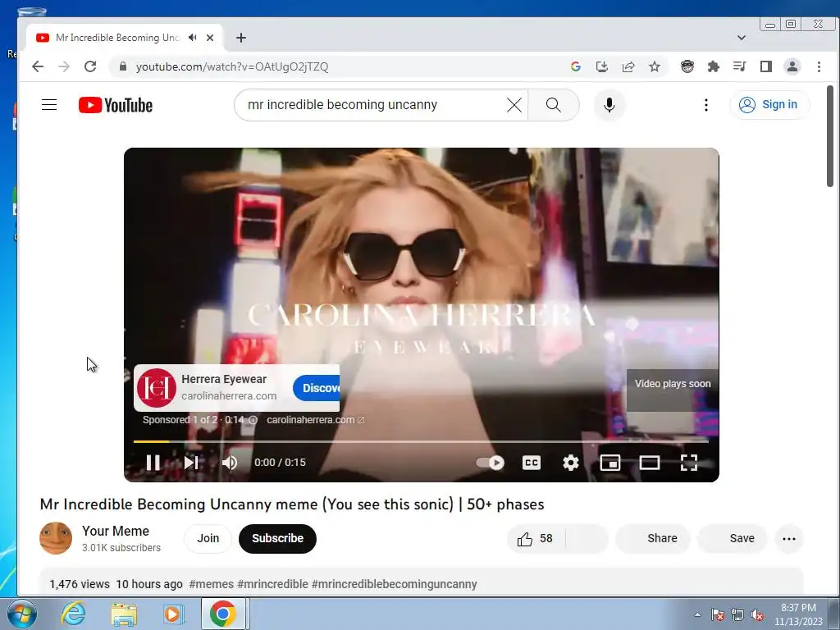Toggle closed captions CC button
Viewport: 840px width, 630px height.
(x=531, y=463)
